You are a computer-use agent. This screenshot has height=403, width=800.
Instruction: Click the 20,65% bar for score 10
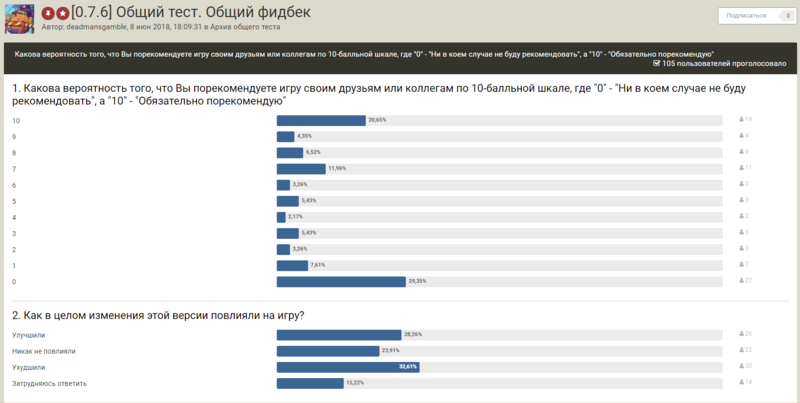click(321, 120)
